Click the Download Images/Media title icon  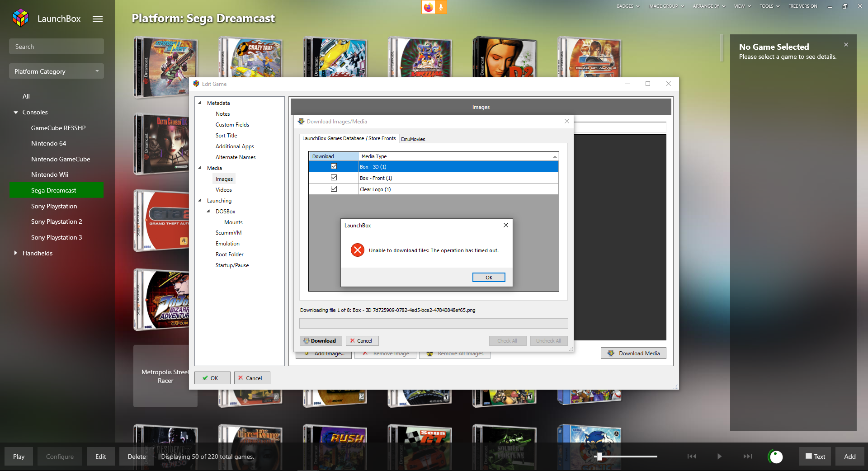pos(301,121)
